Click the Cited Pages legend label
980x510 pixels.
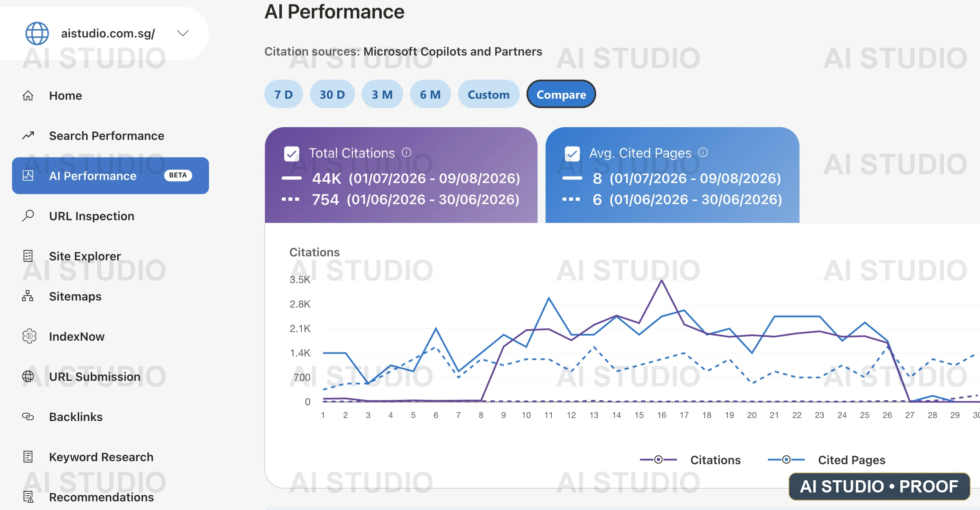pos(852,460)
